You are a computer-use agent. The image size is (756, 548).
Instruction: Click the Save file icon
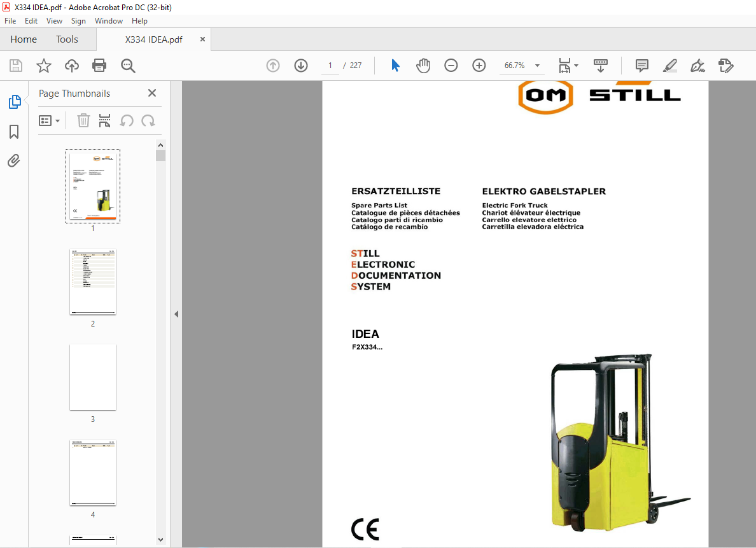(16, 66)
